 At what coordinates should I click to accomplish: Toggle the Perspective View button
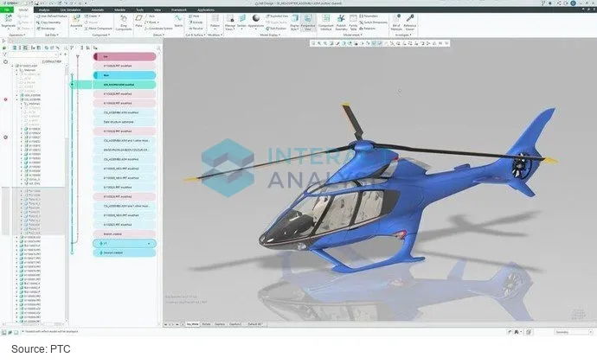(x=308, y=22)
